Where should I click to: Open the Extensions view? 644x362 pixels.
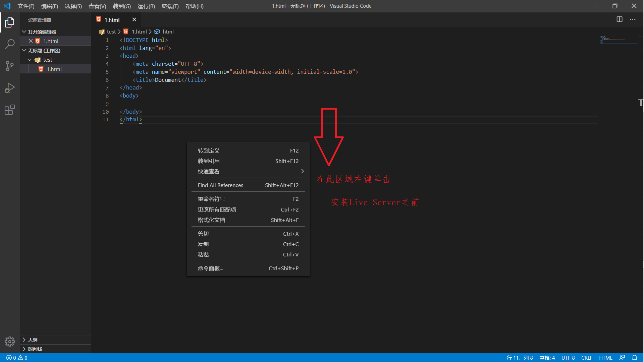point(10,110)
